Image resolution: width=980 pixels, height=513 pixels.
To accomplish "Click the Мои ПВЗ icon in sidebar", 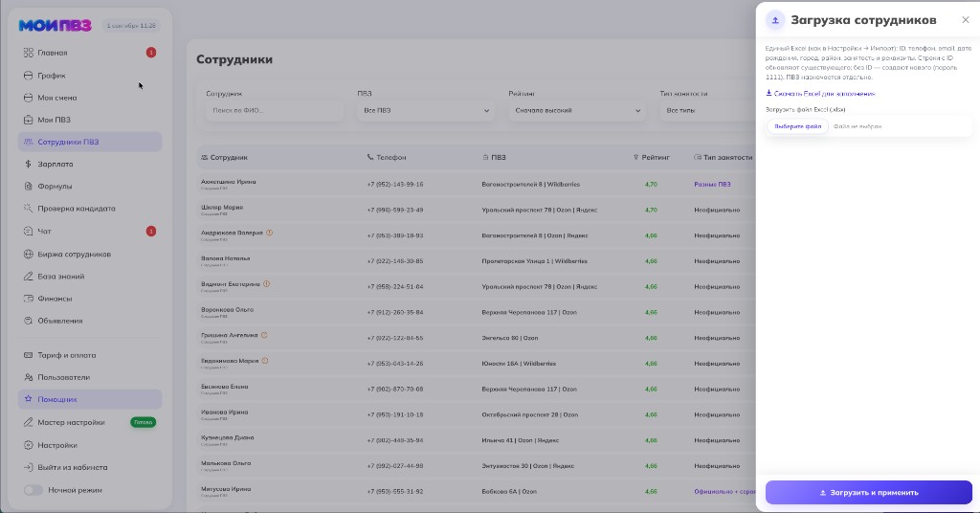I will pyautogui.click(x=28, y=120).
